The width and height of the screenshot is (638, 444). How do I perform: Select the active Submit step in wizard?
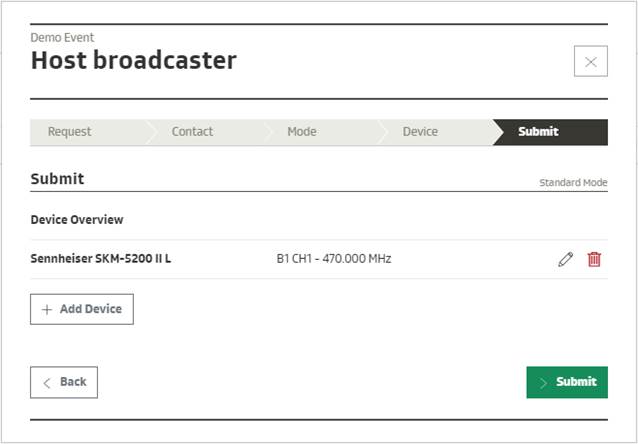click(x=538, y=132)
